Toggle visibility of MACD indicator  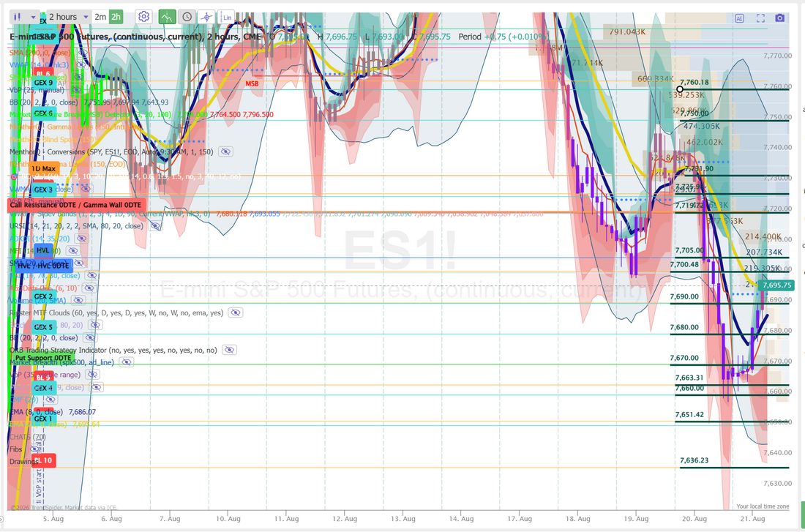(x=96, y=387)
